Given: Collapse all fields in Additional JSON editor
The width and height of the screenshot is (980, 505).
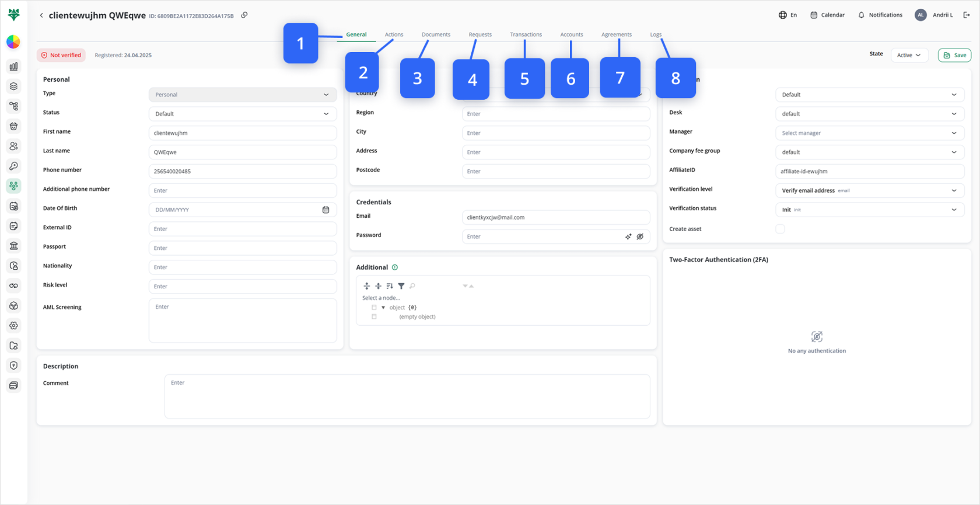Looking at the screenshot, I should 378,286.
